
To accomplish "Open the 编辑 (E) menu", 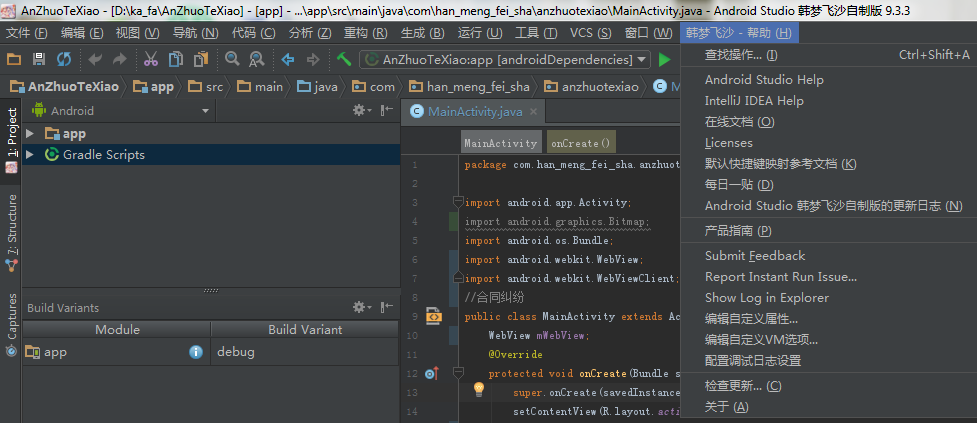I will pos(82,33).
